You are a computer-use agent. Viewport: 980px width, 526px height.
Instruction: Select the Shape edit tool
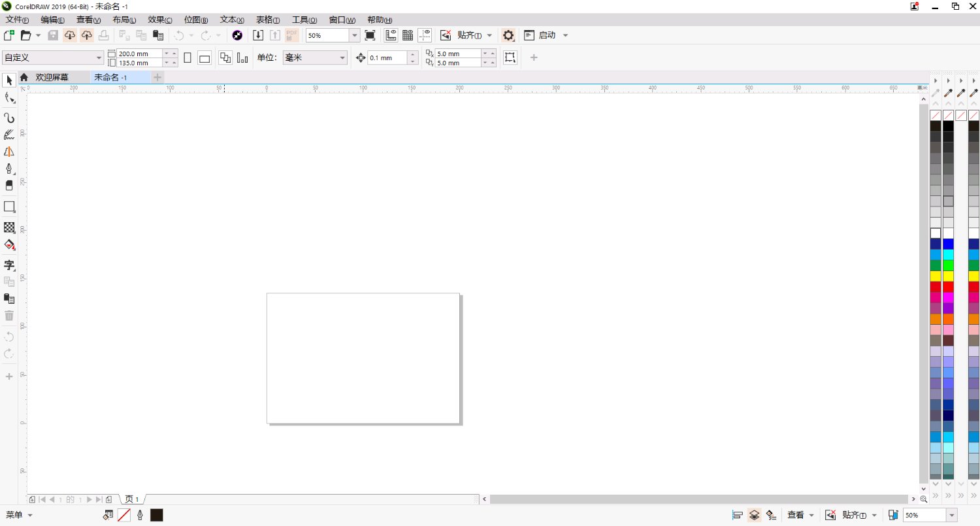(9, 98)
